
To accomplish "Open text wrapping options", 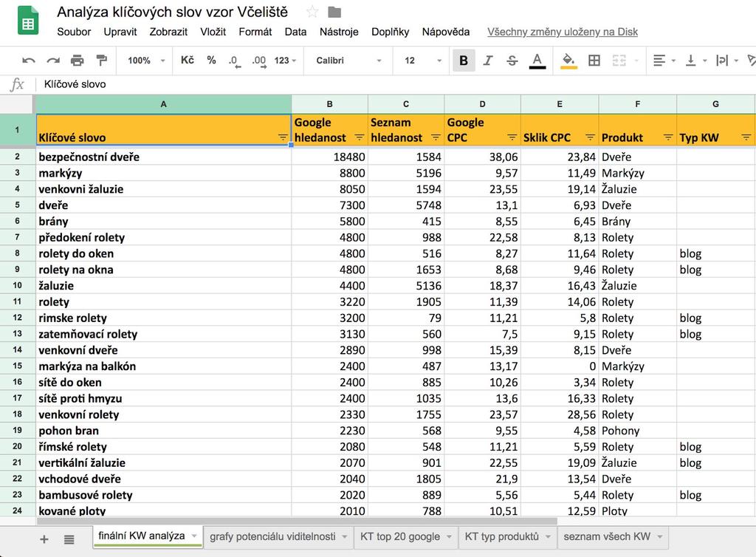I will coord(727,61).
